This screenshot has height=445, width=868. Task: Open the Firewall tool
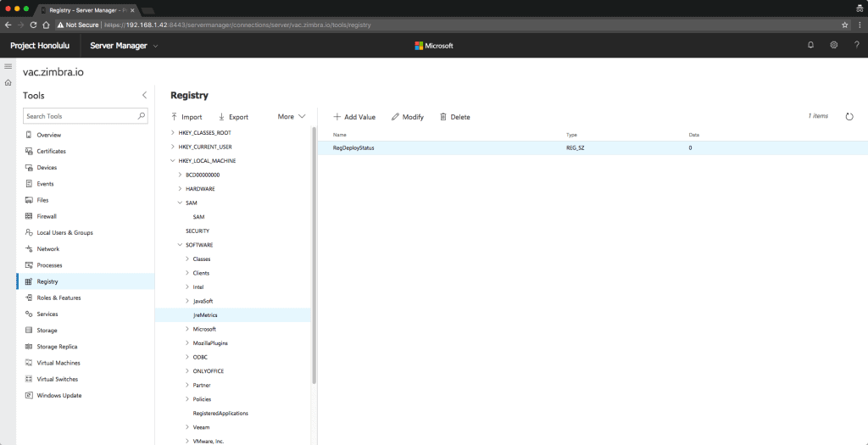[x=47, y=216]
